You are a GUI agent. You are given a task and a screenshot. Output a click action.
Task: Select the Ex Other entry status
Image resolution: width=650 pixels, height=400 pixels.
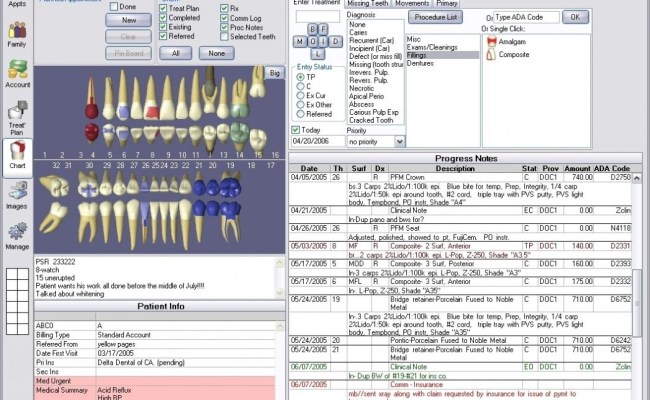click(300, 105)
